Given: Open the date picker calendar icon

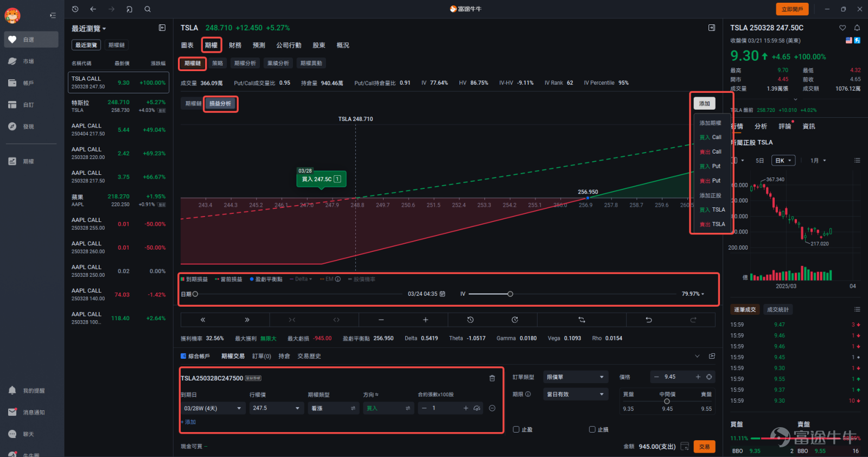Looking at the screenshot, I should (442, 294).
